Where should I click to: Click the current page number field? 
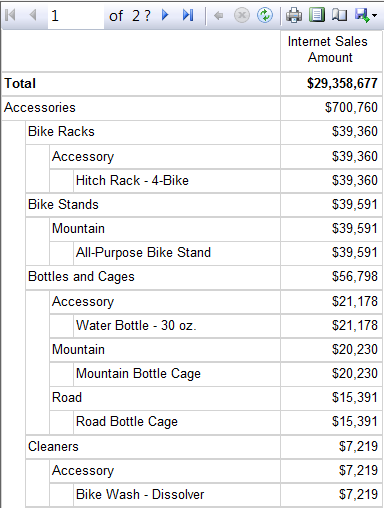coord(76,16)
